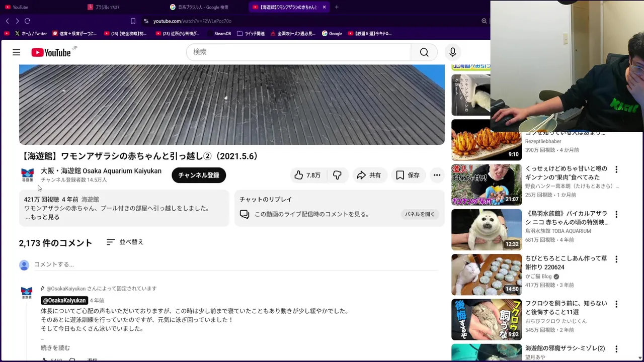The image size is (644, 362).
Task: Open the YouTube hamburger guide menu
Action: pyautogui.click(x=16, y=52)
